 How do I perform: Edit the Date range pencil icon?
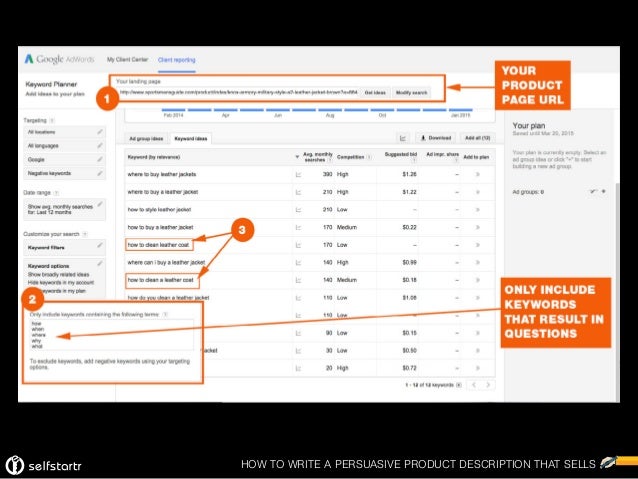(x=100, y=204)
